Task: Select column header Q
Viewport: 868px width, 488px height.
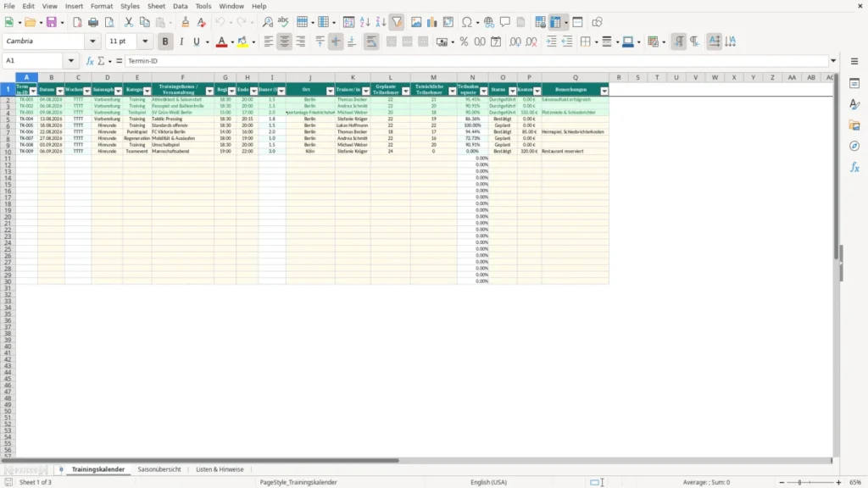Action: tap(576, 77)
